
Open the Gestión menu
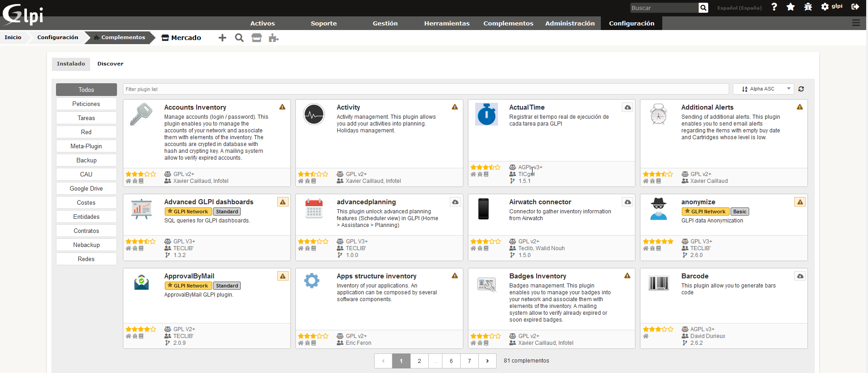click(385, 23)
